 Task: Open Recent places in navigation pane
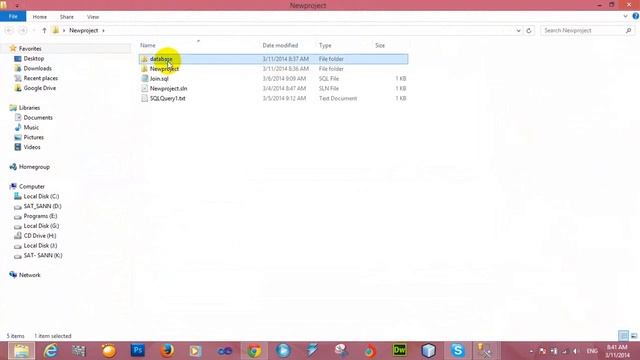40,78
